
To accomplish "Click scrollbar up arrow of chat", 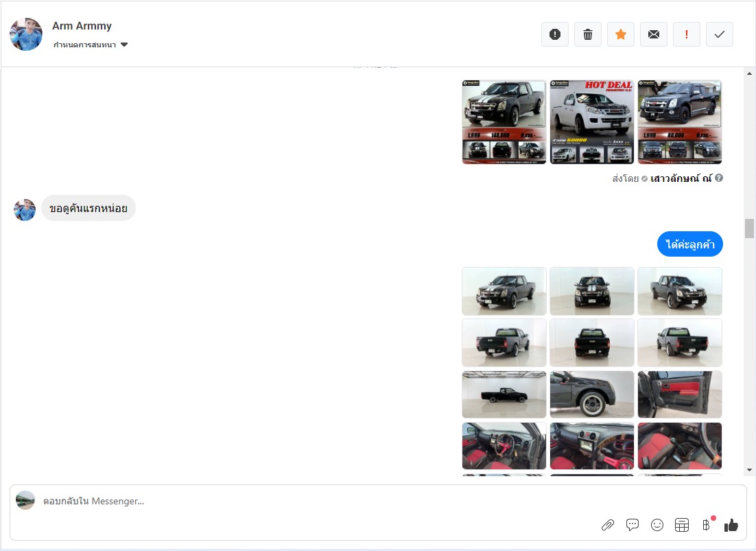I will [749, 73].
